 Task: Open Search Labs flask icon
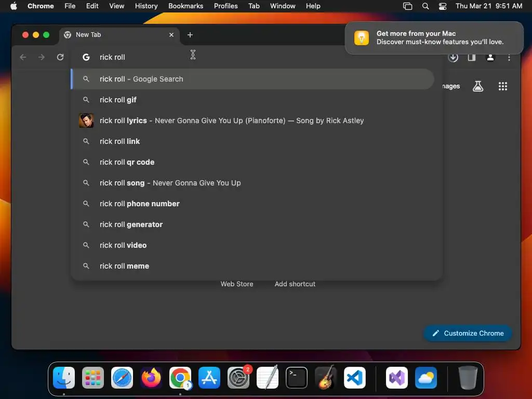point(478,86)
